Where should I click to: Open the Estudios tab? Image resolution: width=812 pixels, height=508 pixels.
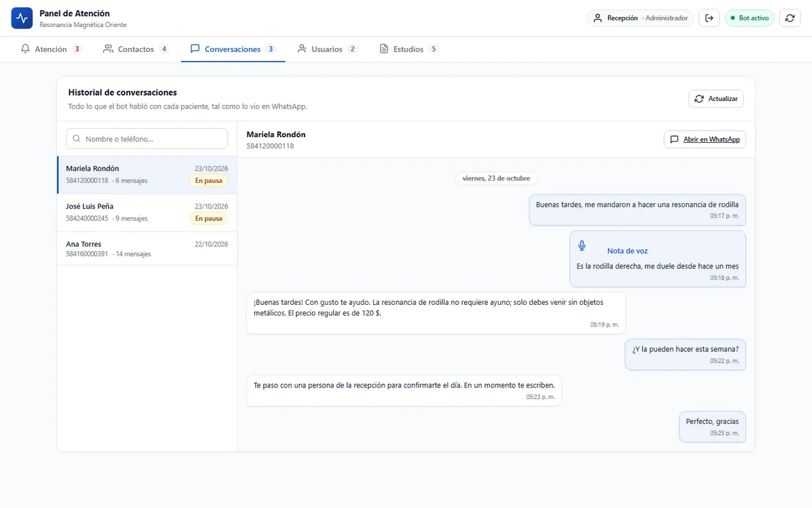coord(409,49)
